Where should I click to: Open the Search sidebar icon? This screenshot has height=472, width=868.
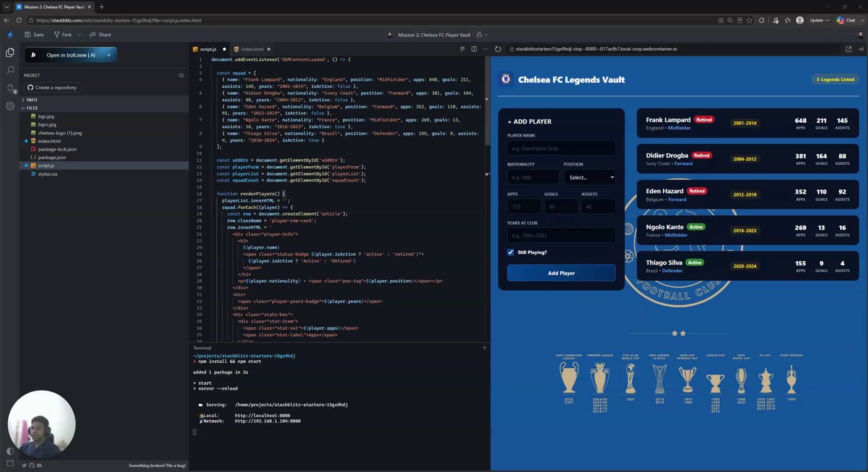pos(10,71)
